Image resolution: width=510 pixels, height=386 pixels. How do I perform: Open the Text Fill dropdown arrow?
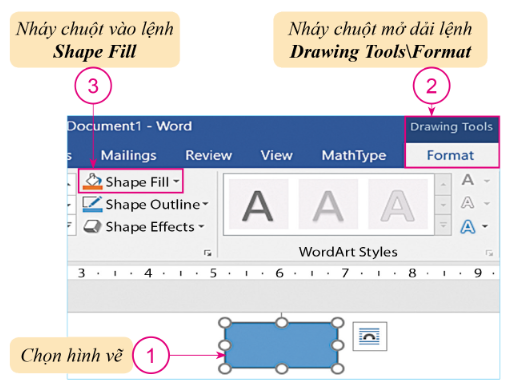click(487, 181)
